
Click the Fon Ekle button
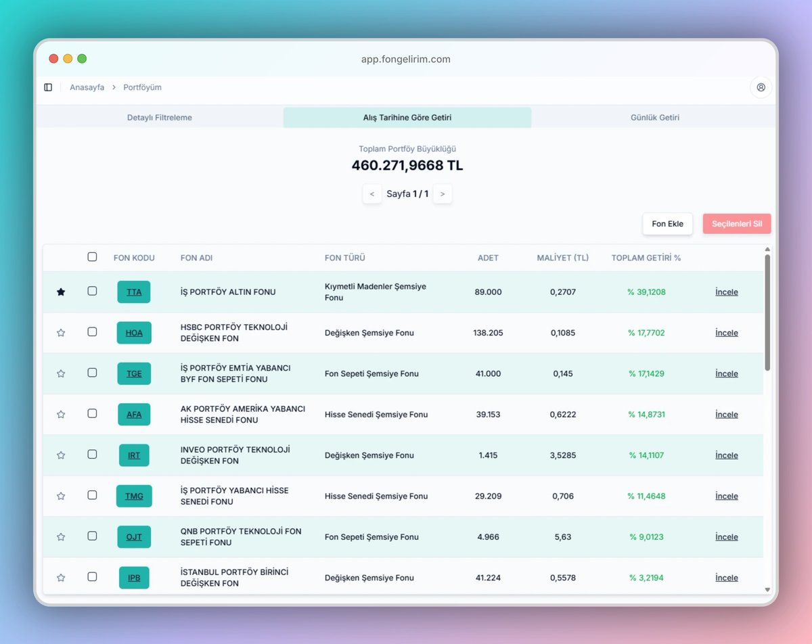coord(667,224)
